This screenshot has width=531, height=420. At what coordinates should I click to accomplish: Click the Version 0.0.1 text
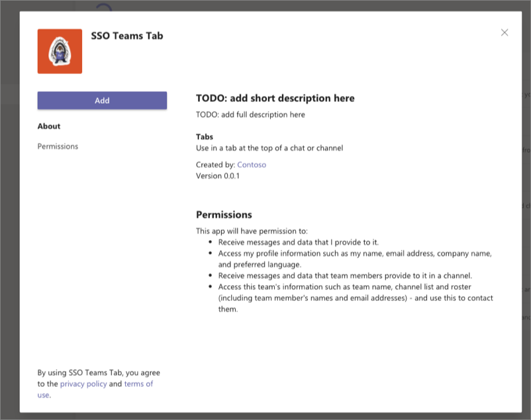[x=217, y=176]
